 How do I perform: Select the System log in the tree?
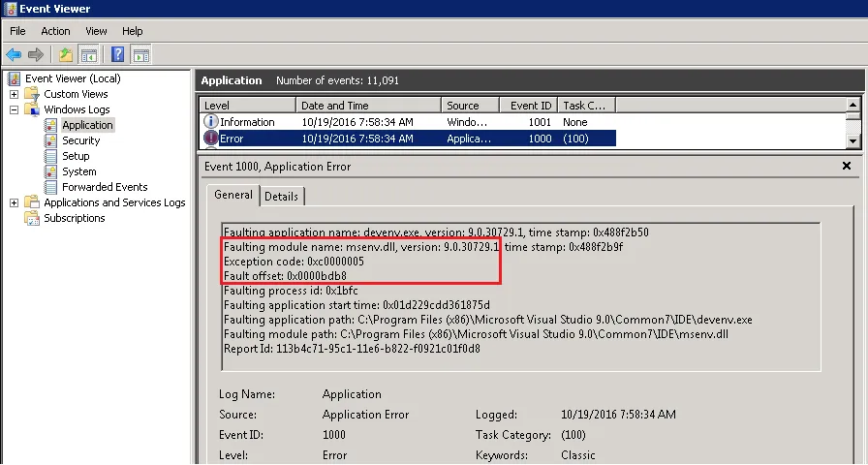[79, 171]
